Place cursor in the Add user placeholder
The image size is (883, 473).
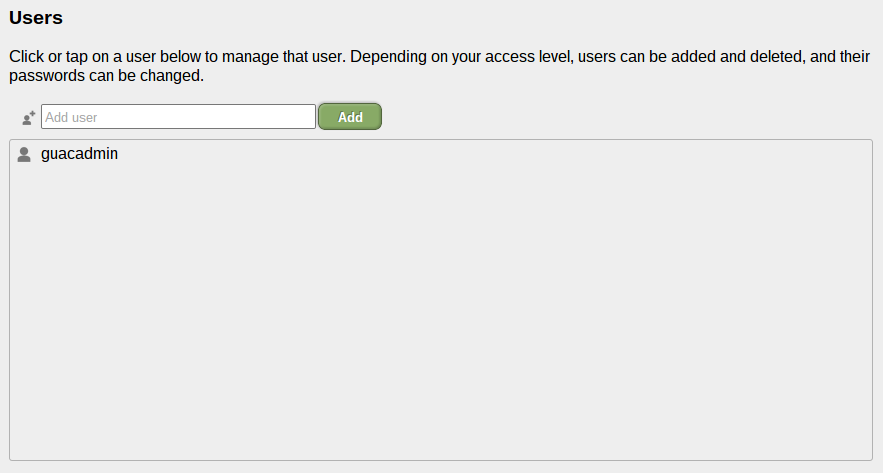tap(72, 117)
